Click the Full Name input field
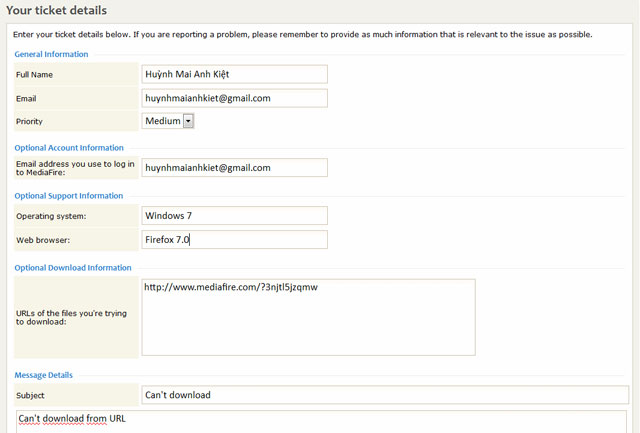The height and width of the screenshot is (433, 640). (x=235, y=74)
